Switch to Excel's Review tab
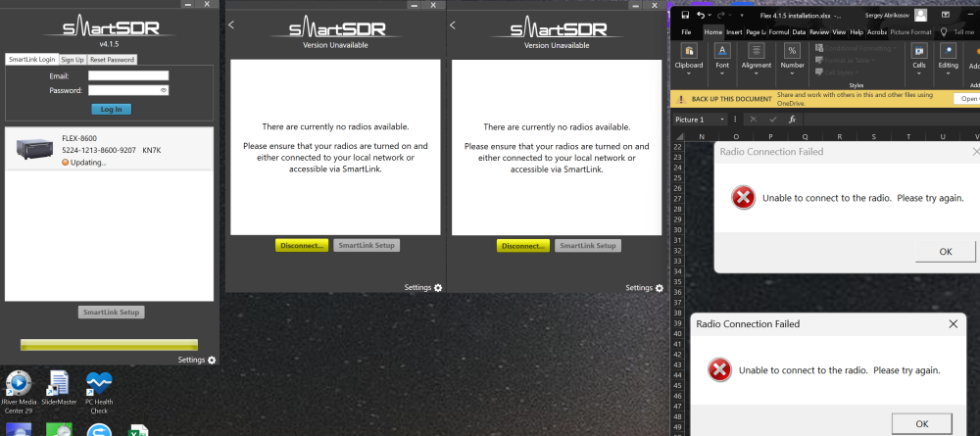Viewport: 980px width, 436px height. (x=818, y=32)
